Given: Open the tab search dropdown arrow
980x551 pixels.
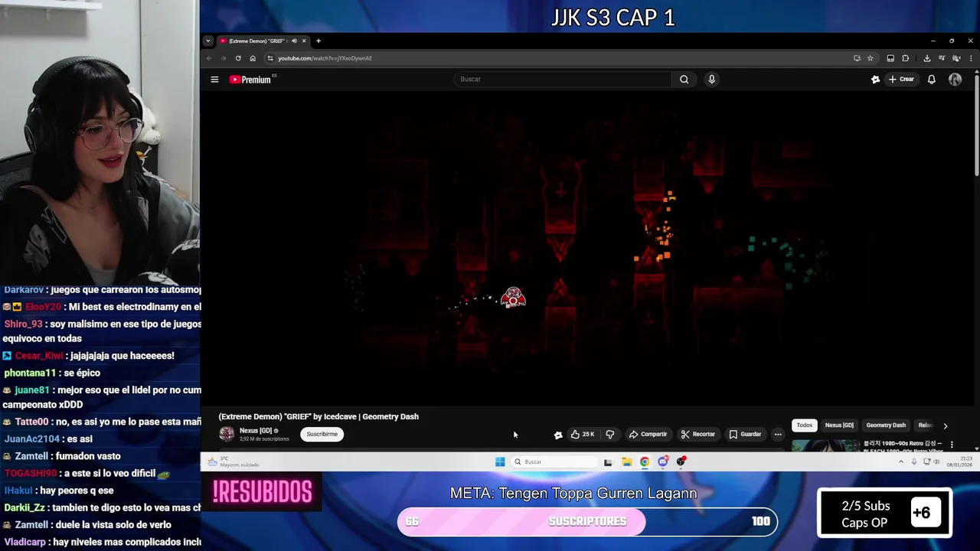Looking at the screenshot, I should (x=208, y=41).
